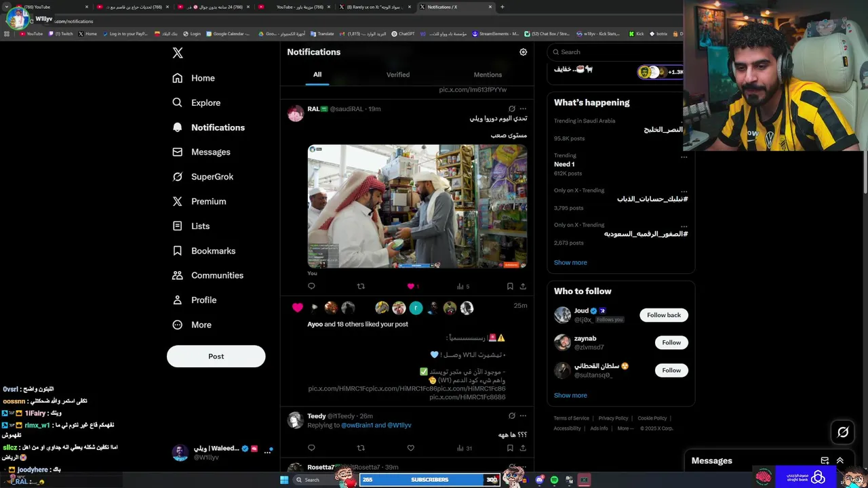Bookmark Teedy's reply

click(x=510, y=448)
